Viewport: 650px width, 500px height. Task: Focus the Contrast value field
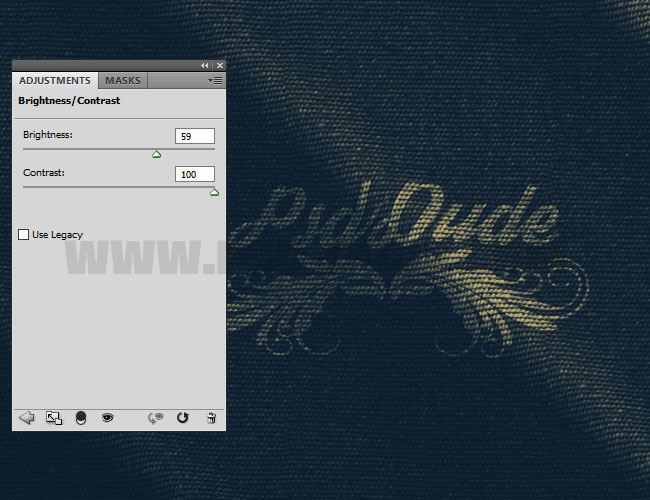(x=195, y=174)
